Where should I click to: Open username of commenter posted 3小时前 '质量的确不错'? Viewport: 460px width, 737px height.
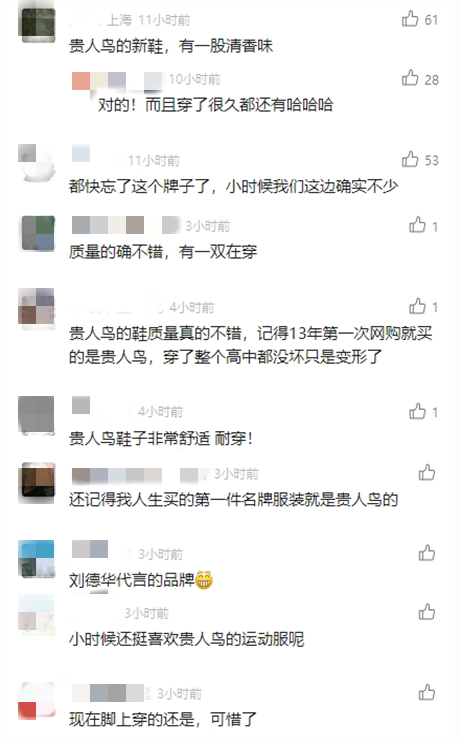point(126,225)
